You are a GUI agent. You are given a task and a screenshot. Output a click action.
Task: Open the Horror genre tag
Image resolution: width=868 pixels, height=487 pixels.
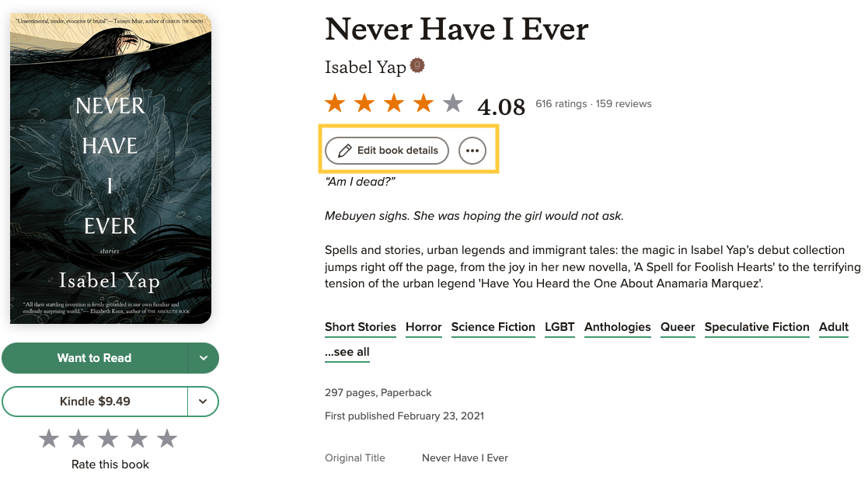click(x=424, y=327)
